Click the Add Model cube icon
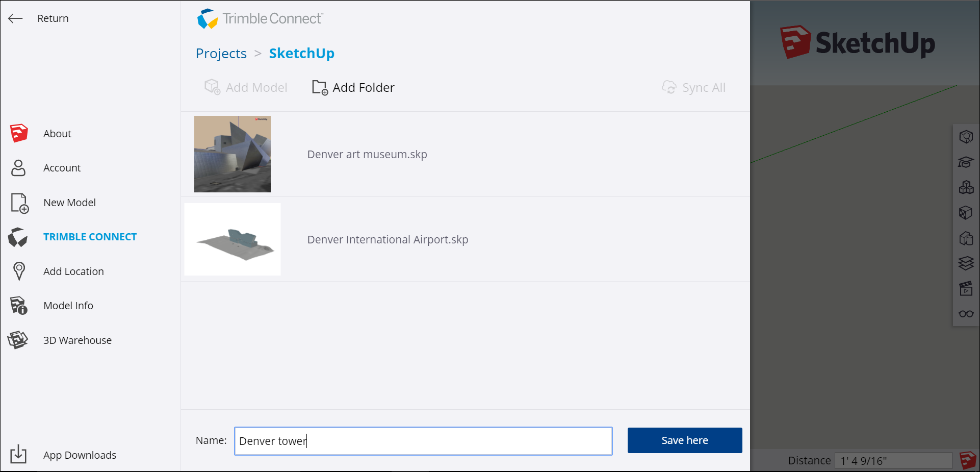Viewport: 980px width, 472px height. point(212,87)
